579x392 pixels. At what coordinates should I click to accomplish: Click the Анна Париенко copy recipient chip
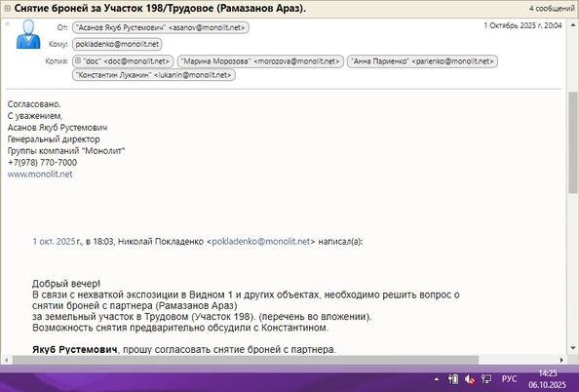[422, 61]
